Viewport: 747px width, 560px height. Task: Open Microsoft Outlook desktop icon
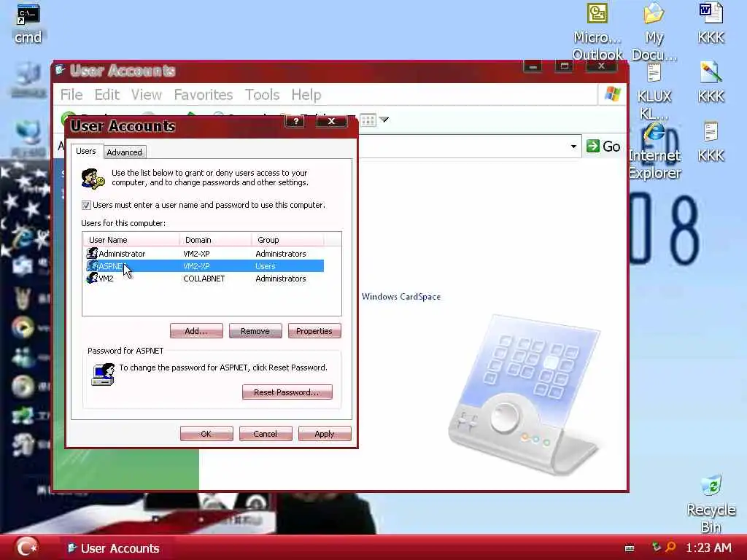pos(597,31)
